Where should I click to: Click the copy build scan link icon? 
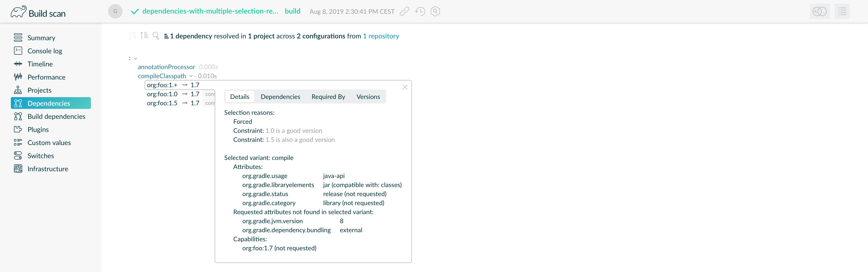[404, 12]
